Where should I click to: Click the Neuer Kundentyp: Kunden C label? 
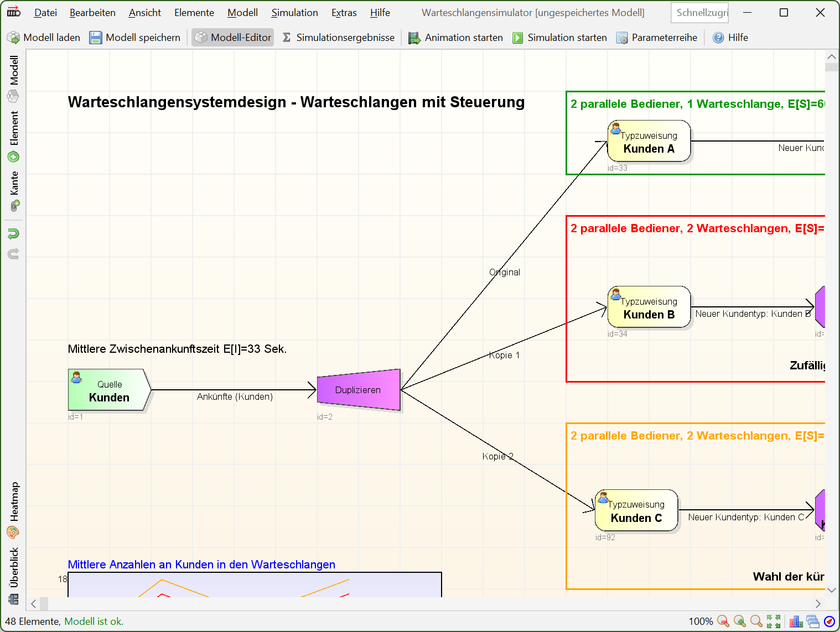coord(746,517)
